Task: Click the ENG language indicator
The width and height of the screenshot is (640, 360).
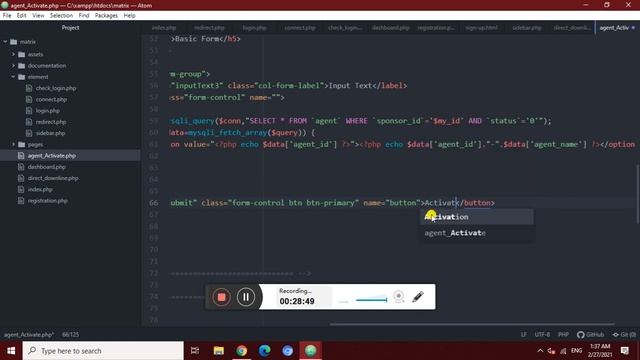Action: pos(576,351)
